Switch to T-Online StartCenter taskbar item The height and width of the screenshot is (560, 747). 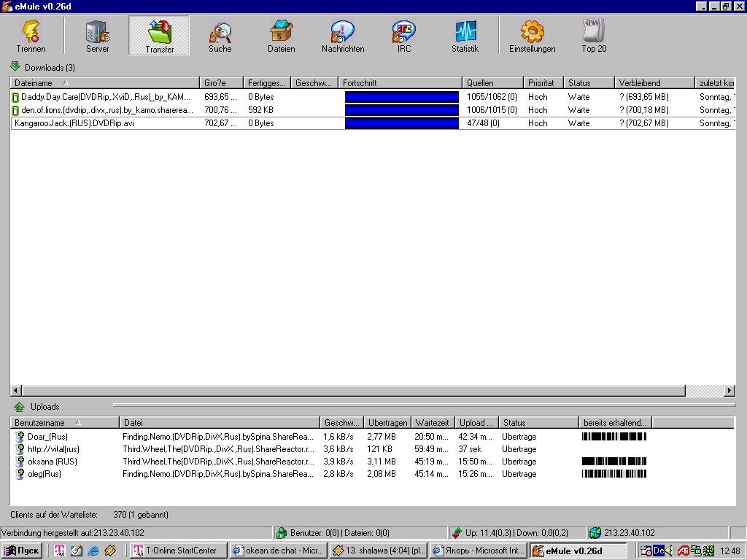tap(178, 551)
